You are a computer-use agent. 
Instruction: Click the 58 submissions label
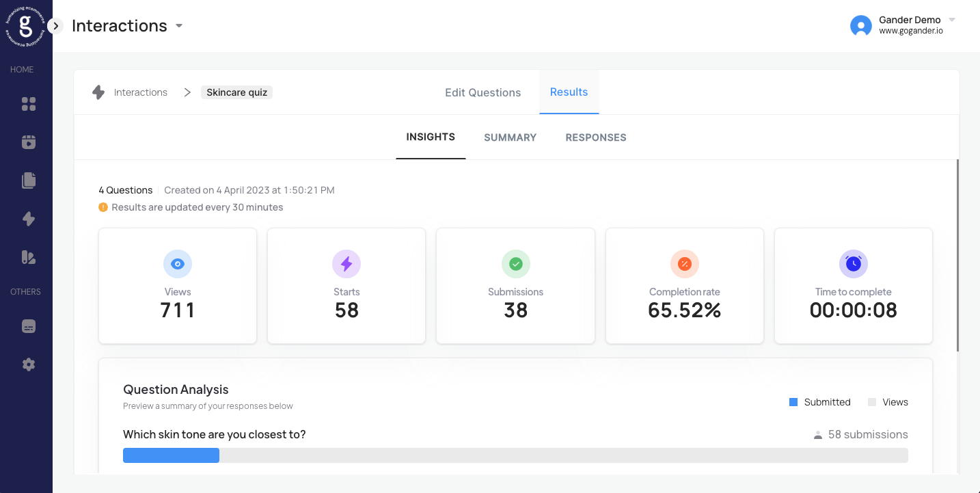(x=868, y=434)
